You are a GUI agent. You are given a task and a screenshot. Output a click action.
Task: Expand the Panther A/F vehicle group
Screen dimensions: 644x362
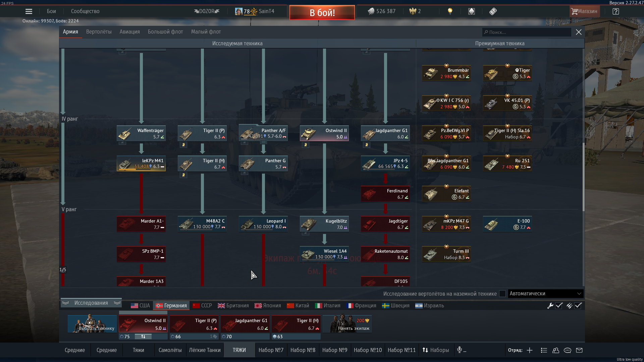[x=264, y=142]
